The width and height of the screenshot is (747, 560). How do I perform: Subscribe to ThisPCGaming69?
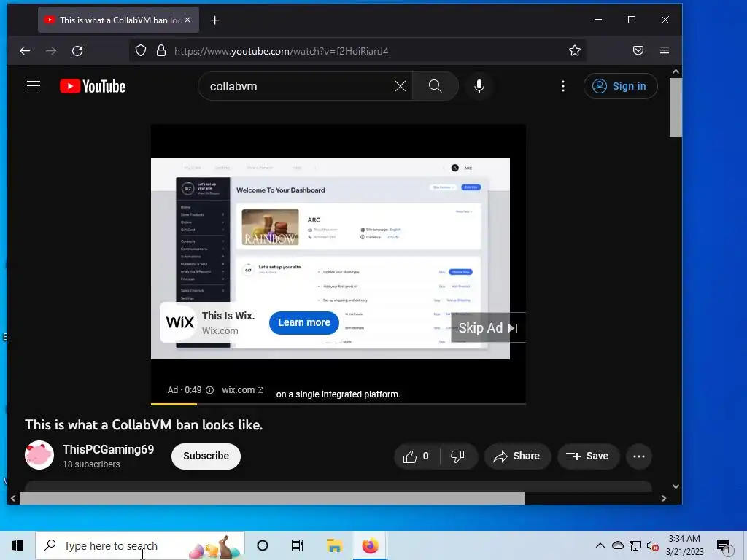coord(206,456)
